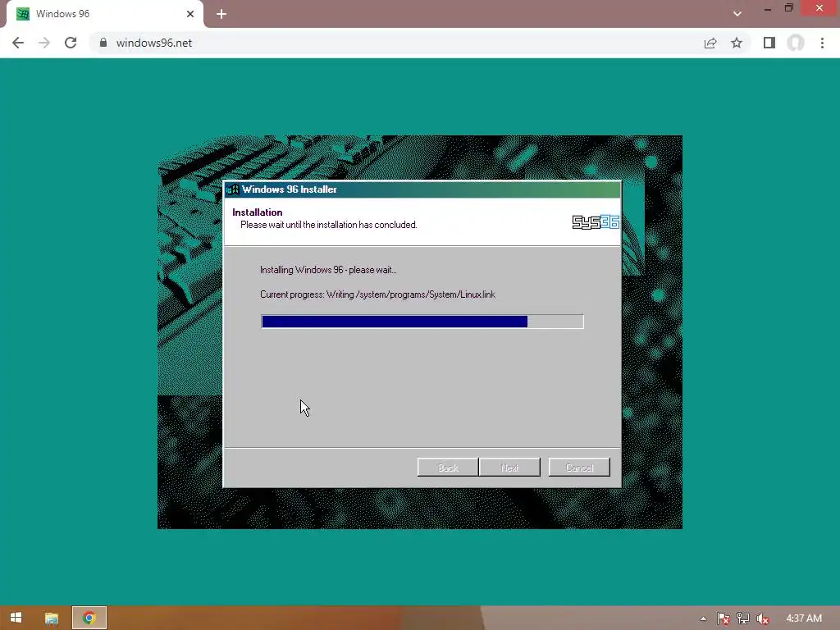Bookmark this page with the star
This screenshot has width=840, height=630.
pos(737,43)
